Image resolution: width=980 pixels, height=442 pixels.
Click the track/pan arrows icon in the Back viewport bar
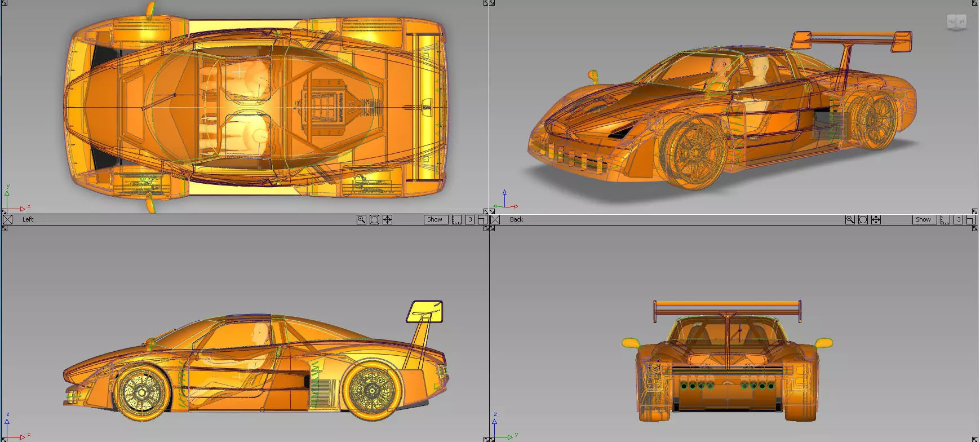coord(876,220)
